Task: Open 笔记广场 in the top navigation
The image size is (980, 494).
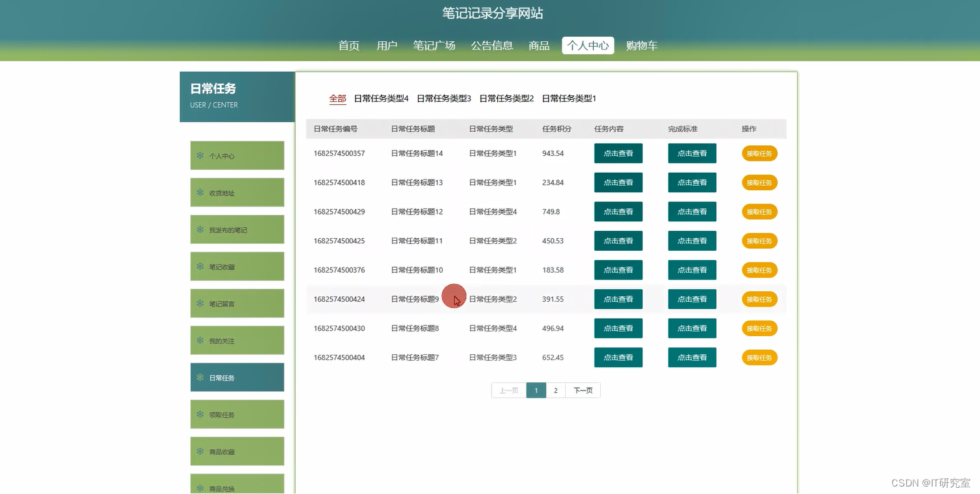Action: 434,46
